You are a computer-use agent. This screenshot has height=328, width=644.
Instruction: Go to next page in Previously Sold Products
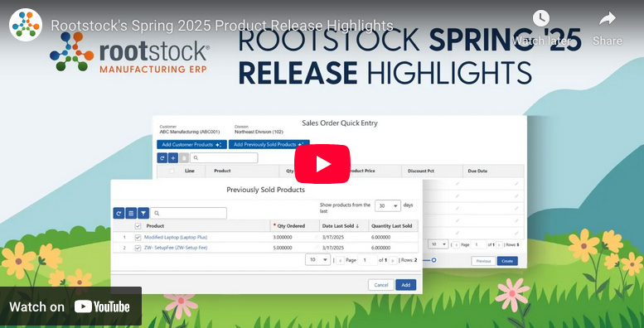click(x=393, y=260)
